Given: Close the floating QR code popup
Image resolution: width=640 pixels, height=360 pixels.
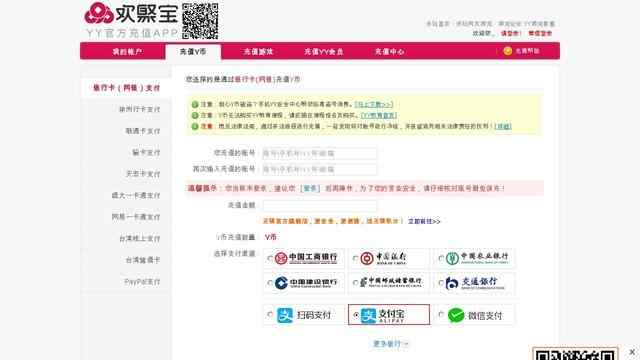Looking at the screenshot, I should tap(632, 351).
